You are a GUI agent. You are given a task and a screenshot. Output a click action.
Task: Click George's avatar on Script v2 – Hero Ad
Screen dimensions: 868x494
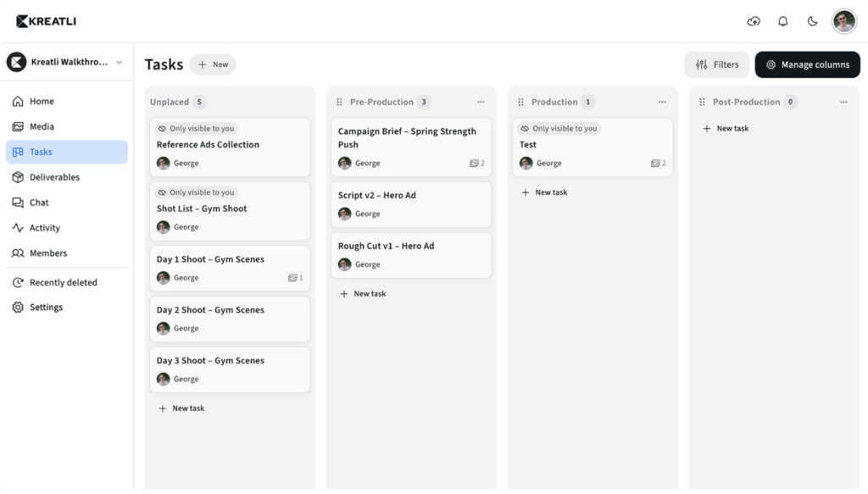point(345,214)
